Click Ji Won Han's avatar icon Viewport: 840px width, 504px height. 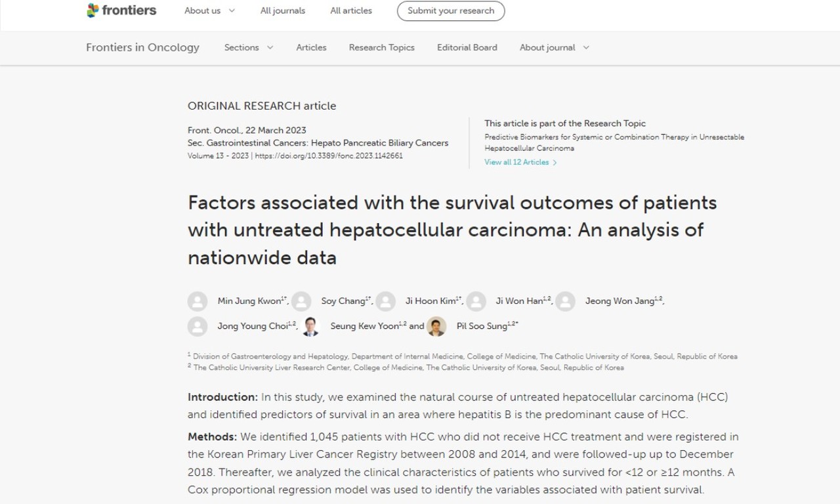pos(476,301)
